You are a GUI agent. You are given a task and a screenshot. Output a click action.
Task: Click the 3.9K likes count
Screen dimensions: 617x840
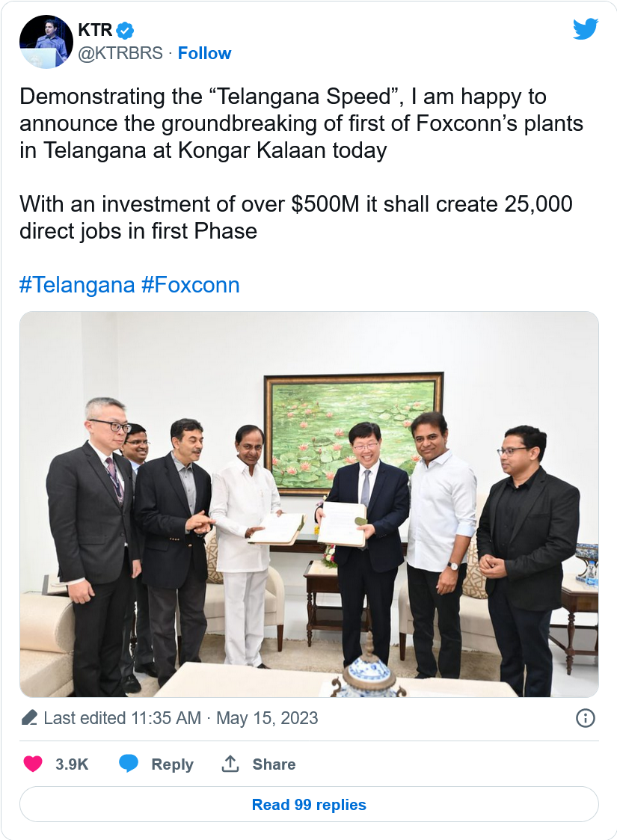coord(72,764)
